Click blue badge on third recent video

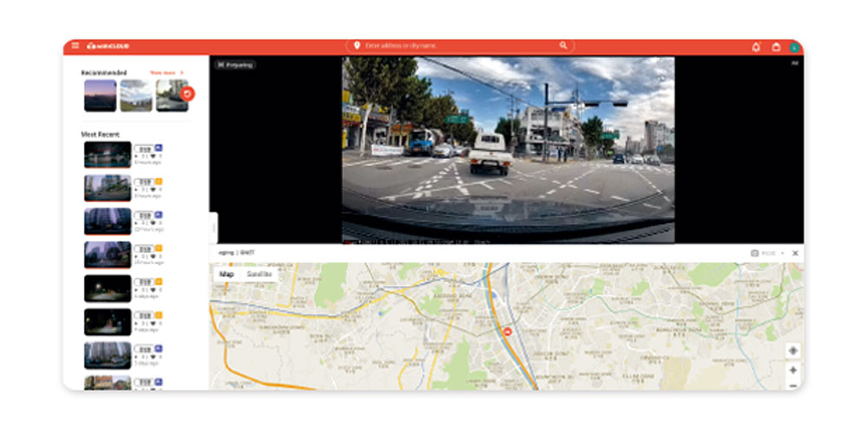tap(159, 214)
